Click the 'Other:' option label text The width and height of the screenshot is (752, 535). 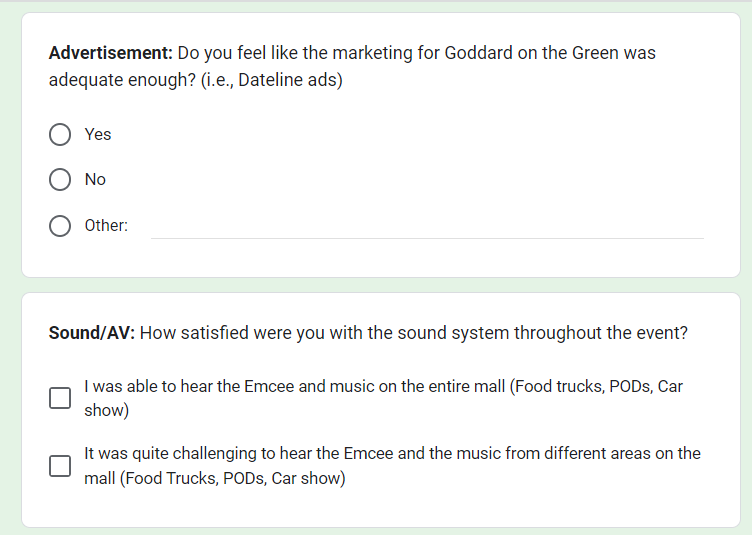106,226
